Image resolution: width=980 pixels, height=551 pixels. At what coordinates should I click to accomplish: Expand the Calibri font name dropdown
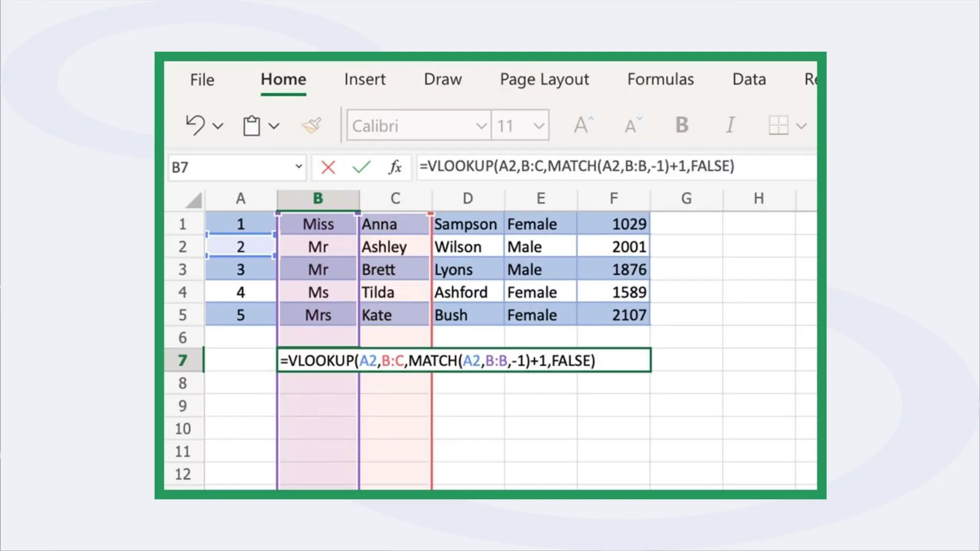point(480,126)
